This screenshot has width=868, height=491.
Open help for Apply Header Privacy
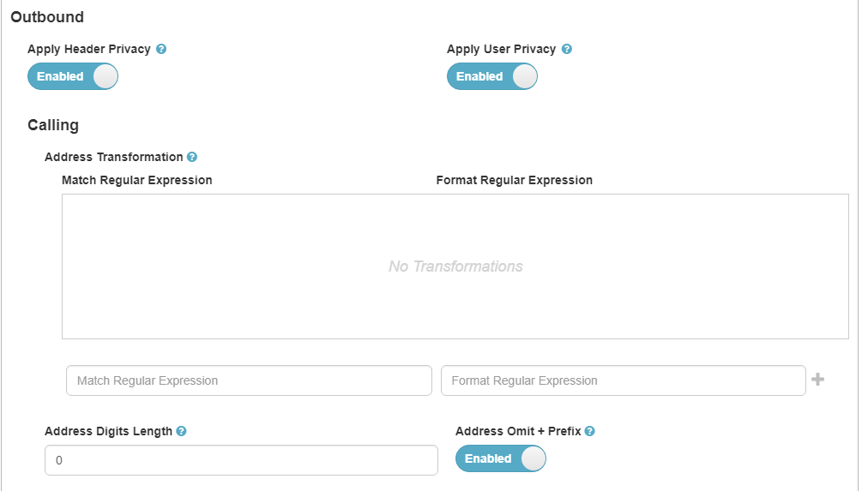point(161,50)
